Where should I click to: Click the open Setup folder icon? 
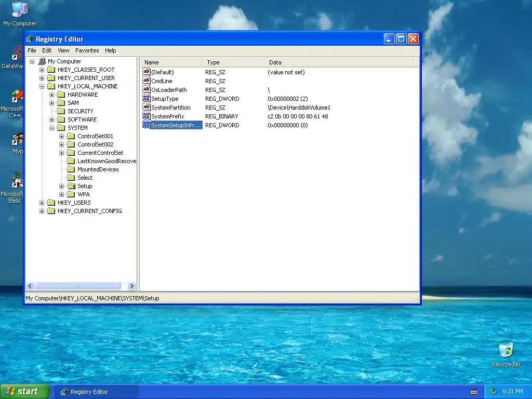[71, 186]
